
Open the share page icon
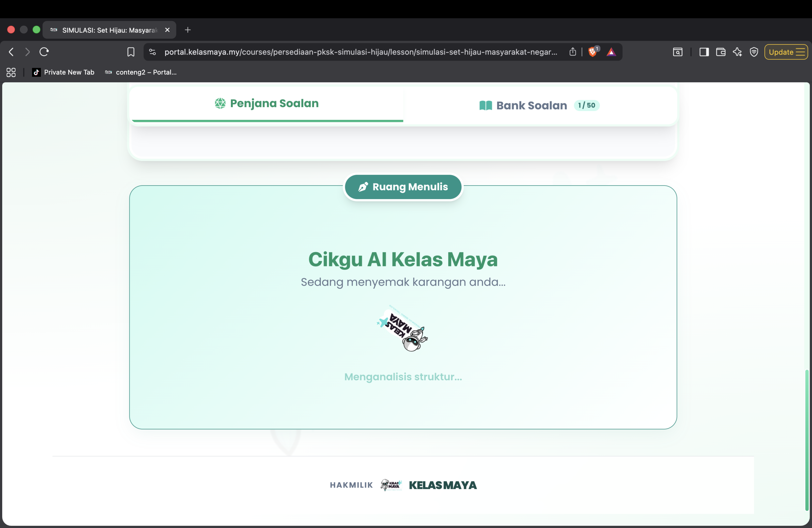pos(573,52)
